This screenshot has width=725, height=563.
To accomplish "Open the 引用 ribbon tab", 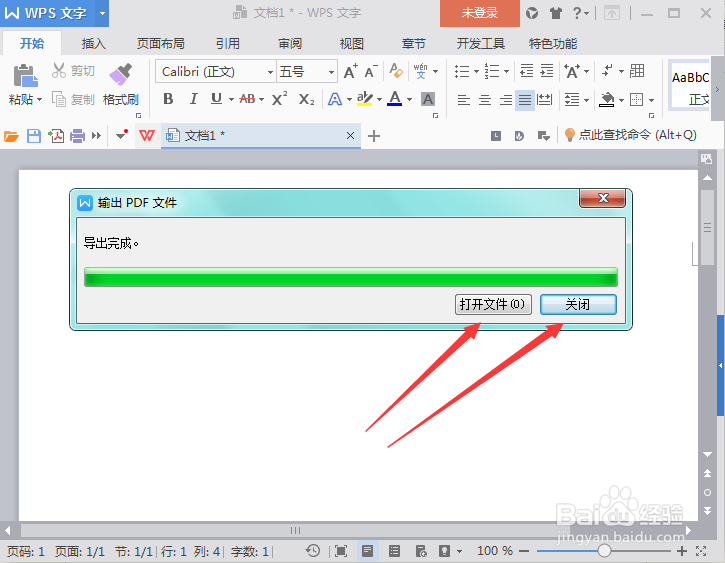I will point(227,43).
